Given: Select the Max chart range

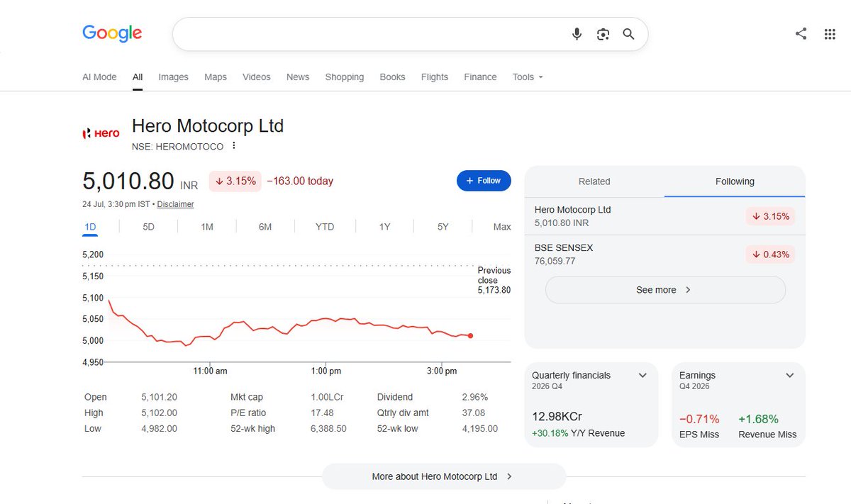Looking at the screenshot, I should click(502, 227).
